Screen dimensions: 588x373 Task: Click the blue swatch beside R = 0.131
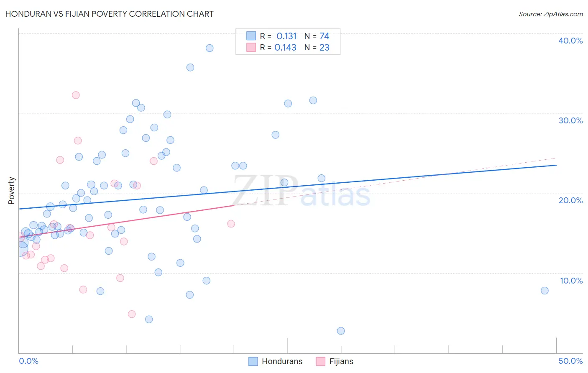(251, 36)
